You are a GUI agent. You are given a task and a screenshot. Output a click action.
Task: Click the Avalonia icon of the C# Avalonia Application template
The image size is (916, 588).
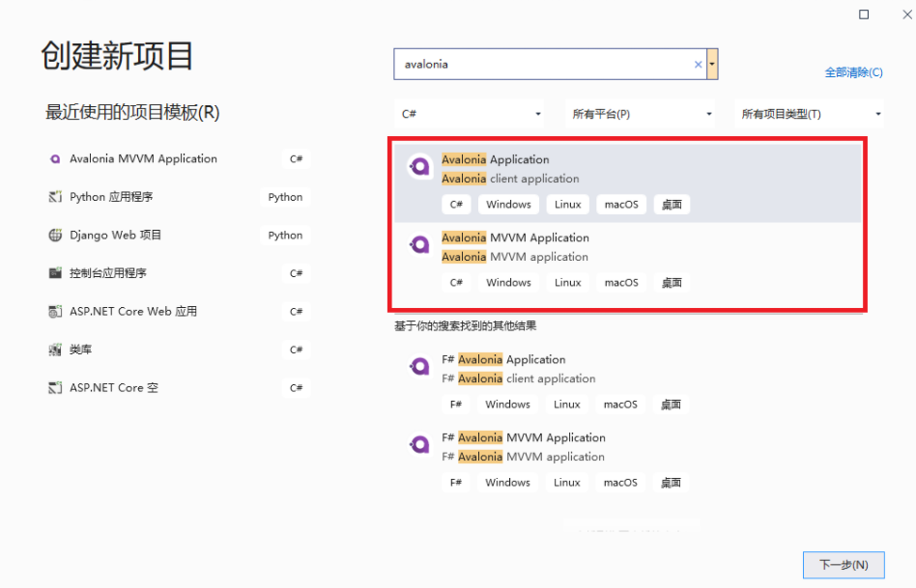pyautogui.click(x=419, y=167)
